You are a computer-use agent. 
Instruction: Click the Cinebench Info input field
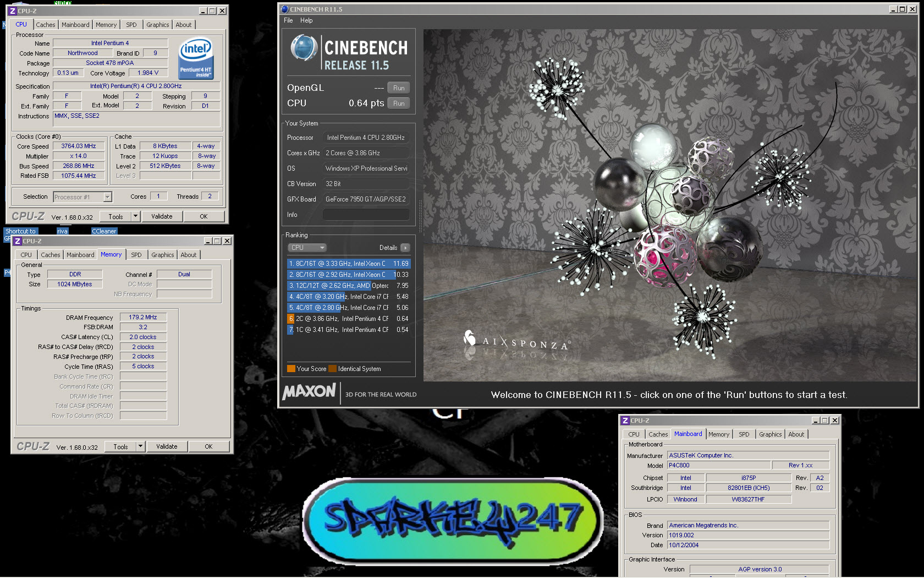366,215
